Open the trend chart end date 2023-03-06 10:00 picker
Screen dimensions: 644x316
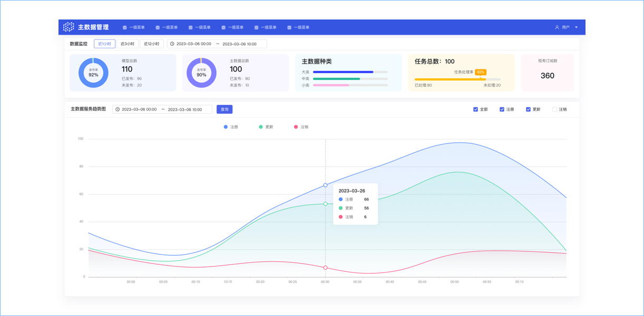click(185, 110)
